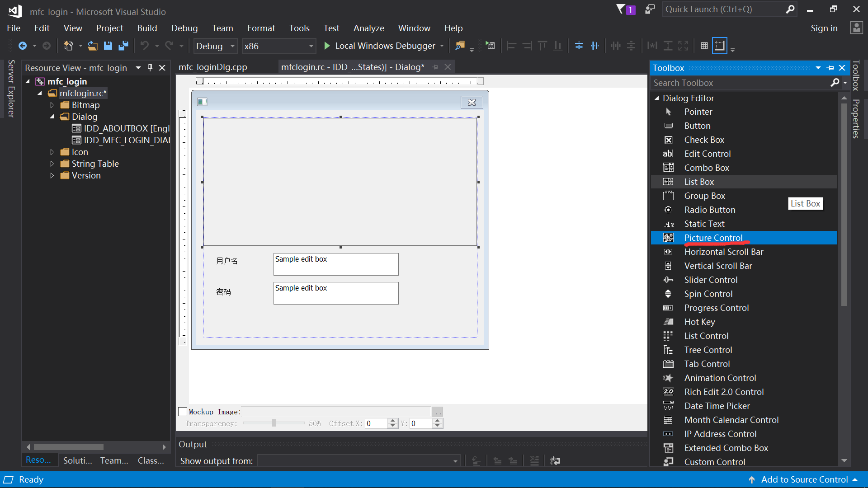
Task: Click the Toggle Guides toolbar icon
Action: [719, 46]
